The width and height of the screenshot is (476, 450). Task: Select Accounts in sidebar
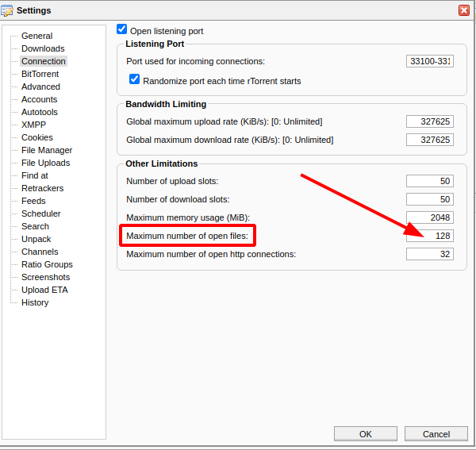[40, 99]
